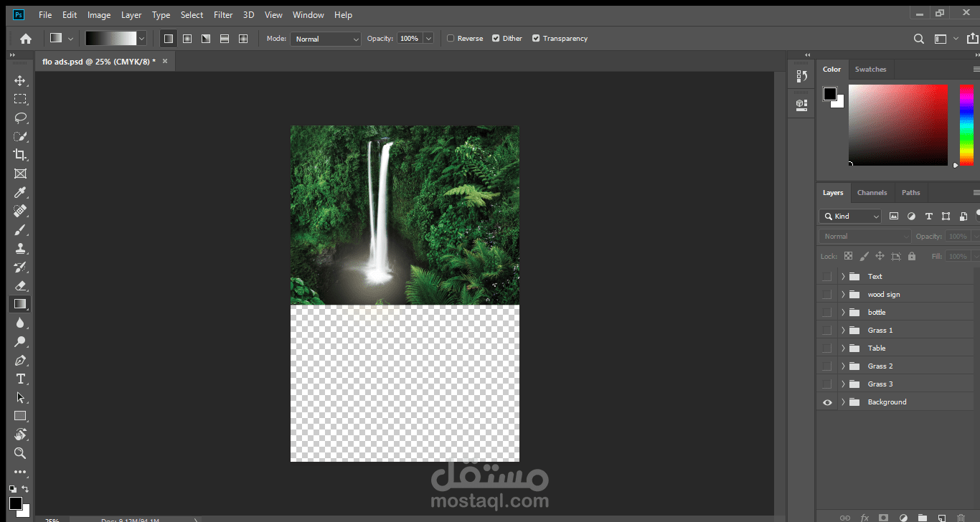Hide the Background group with eye icon
This screenshot has height=522, width=980.
[827, 402]
